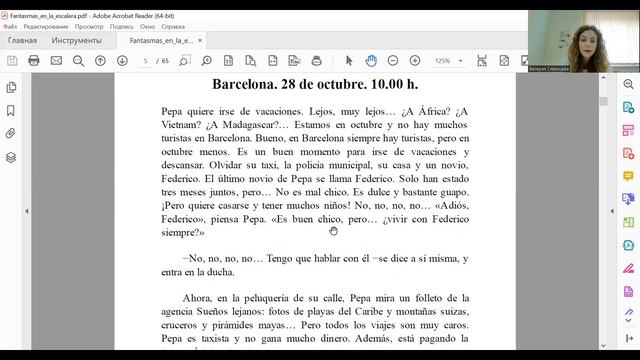Zoom out with minus circle icon
Screen dimensions: 640x360
coord(393,61)
